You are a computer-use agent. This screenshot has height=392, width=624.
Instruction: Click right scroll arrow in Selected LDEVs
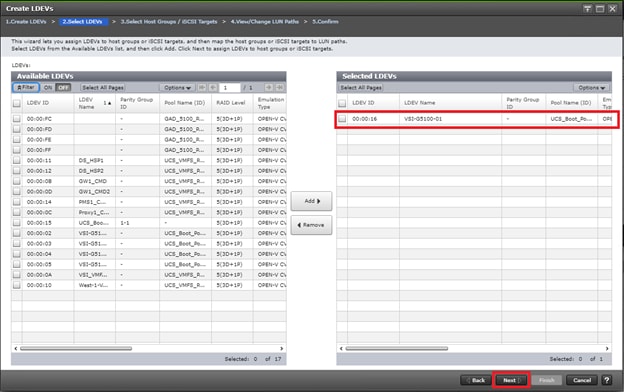607,348
